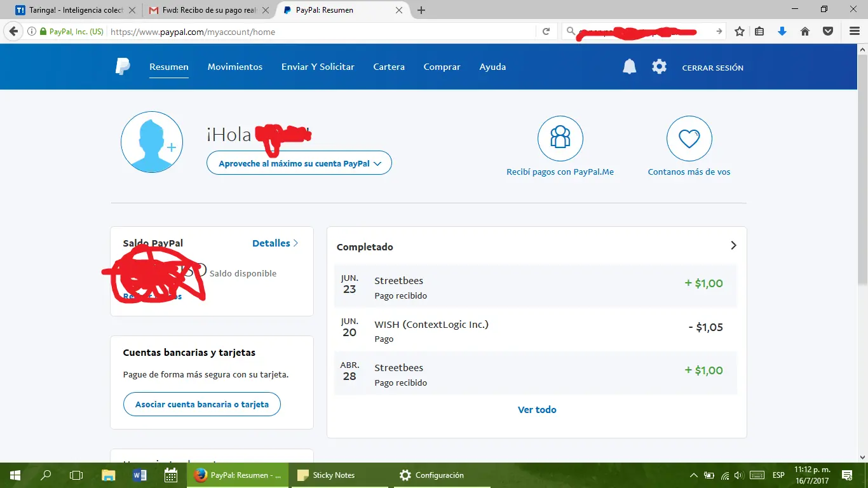Screen dimensions: 868x488
Task: Open Word from the taskbar
Action: [140, 475]
